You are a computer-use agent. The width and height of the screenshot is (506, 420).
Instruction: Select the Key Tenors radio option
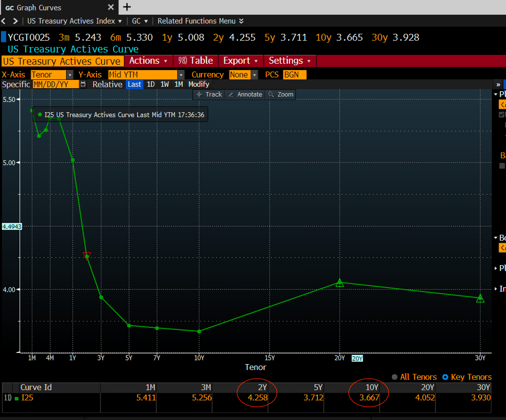pyautogui.click(x=445, y=377)
